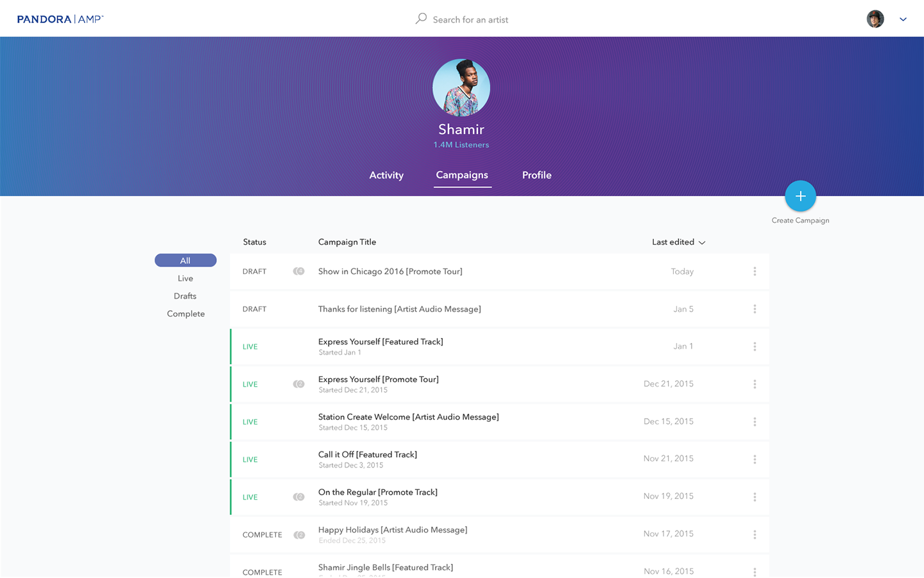Image resolution: width=924 pixels, height=578 pixels.
Task: Sort by Last edited dropdown
Action: [x=678, y=242]
